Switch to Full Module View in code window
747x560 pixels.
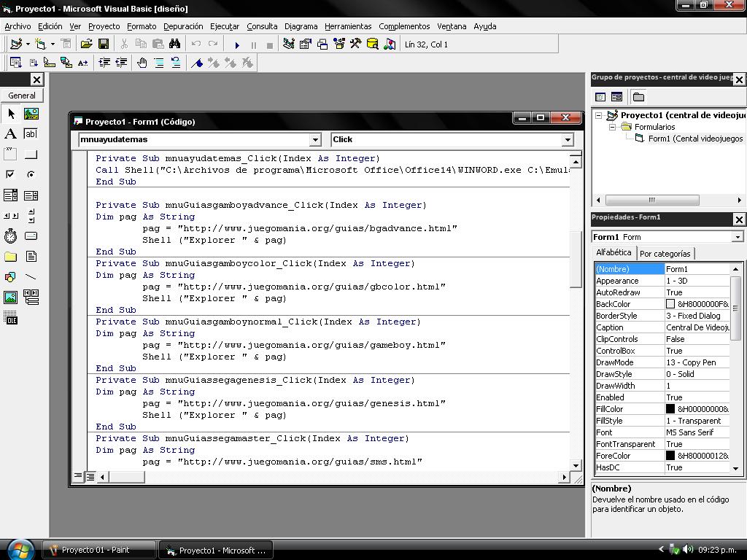pyautogui.click(x=90, y=476)
